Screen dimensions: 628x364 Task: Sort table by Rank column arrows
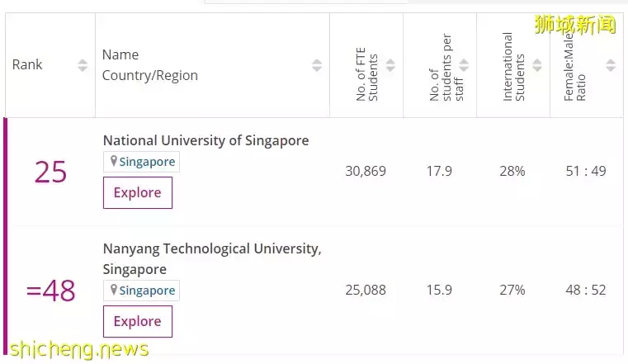83,65
